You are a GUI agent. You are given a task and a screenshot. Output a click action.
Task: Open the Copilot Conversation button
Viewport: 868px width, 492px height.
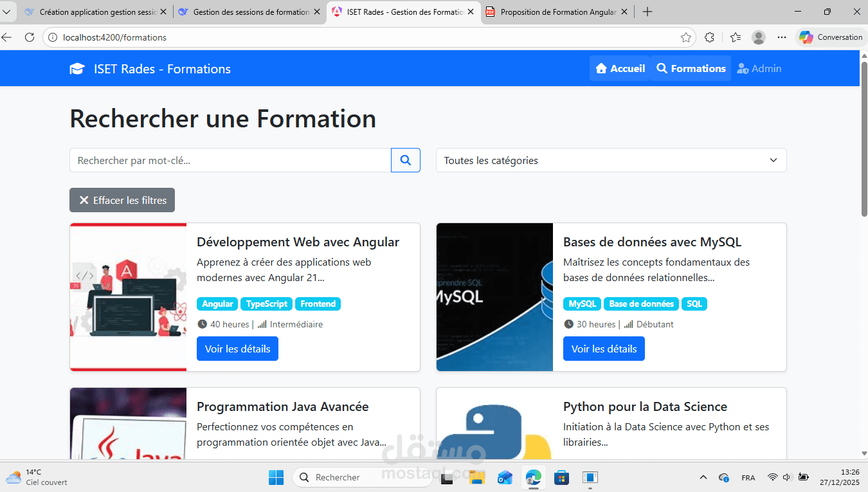(x=831, y=37)
